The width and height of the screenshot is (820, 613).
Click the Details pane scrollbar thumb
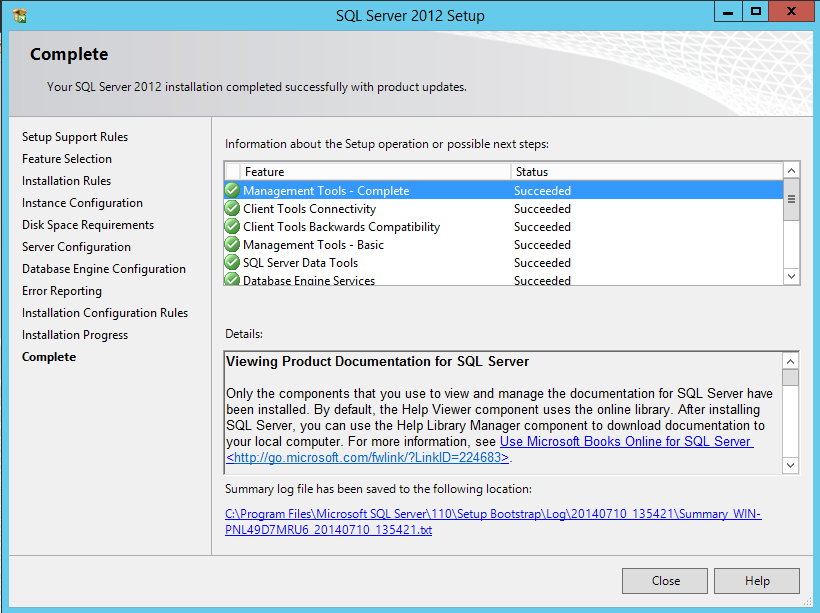(791, 377)
